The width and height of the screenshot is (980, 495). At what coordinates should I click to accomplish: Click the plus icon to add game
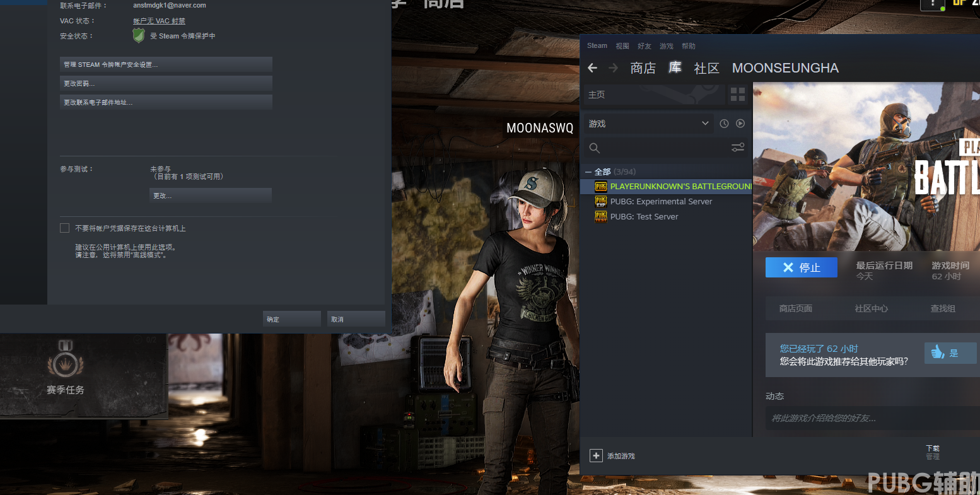click(x=596, y=455)
